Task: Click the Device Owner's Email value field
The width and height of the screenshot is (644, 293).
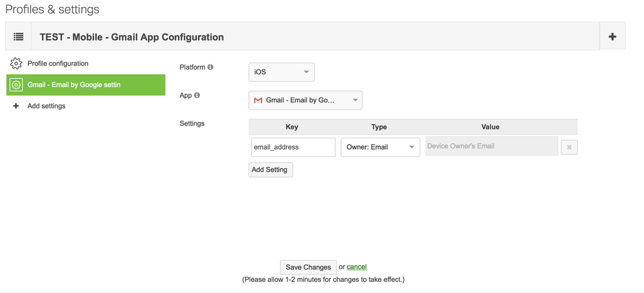Action: click(x=491, y=146)
